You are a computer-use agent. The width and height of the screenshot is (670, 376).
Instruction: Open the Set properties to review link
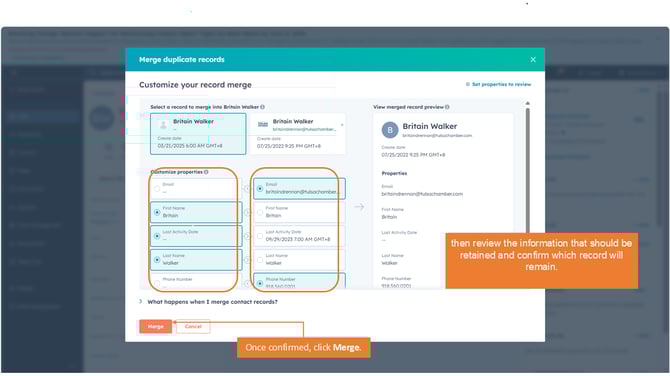501,85
